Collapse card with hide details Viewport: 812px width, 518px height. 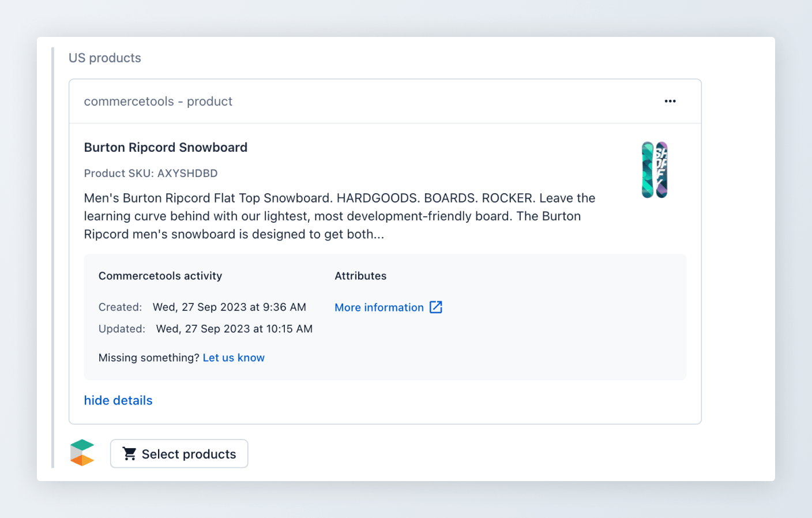pos(118,400)
